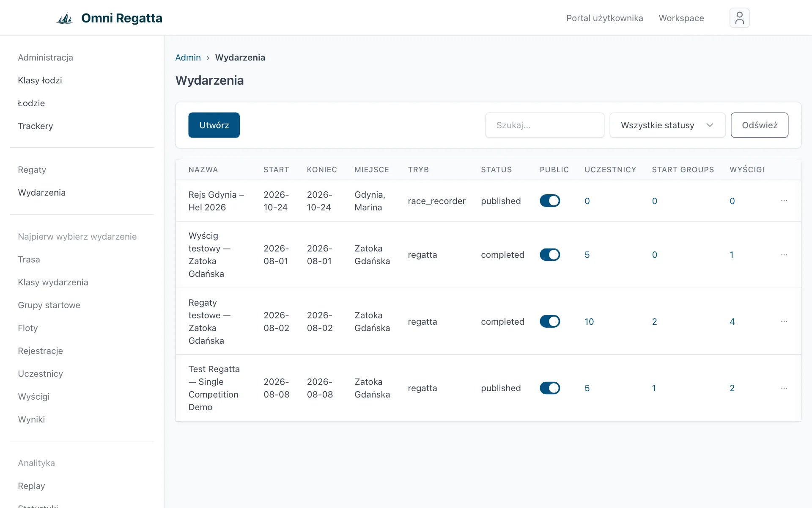Toggle public switch for Regaty testowe event
The image size is (812, 508).
point(550,321)
